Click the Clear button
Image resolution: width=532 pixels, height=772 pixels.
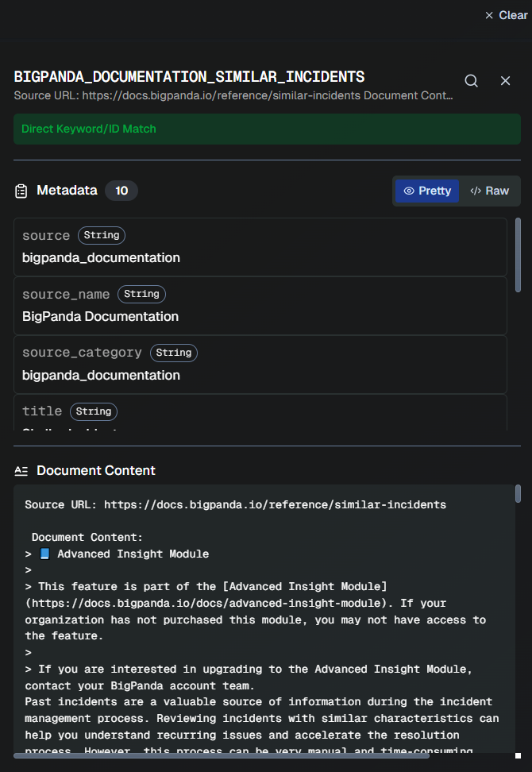pos(511,15)
